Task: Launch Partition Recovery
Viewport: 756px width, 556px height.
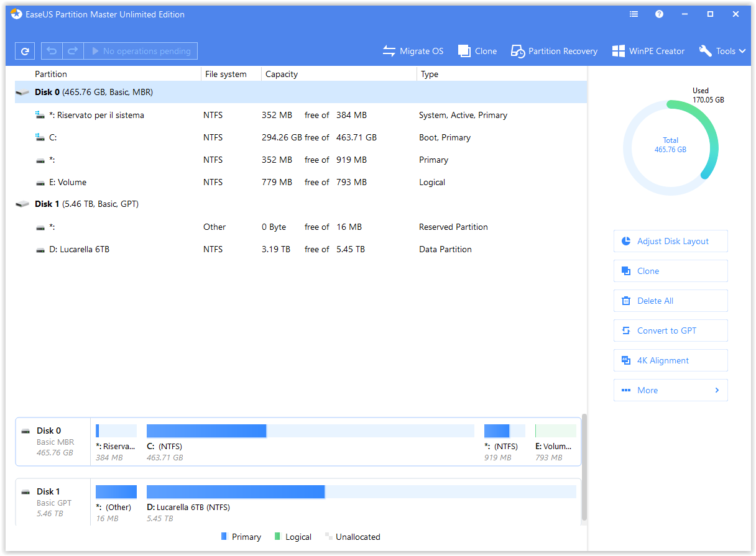Action: tap(554, 51)
